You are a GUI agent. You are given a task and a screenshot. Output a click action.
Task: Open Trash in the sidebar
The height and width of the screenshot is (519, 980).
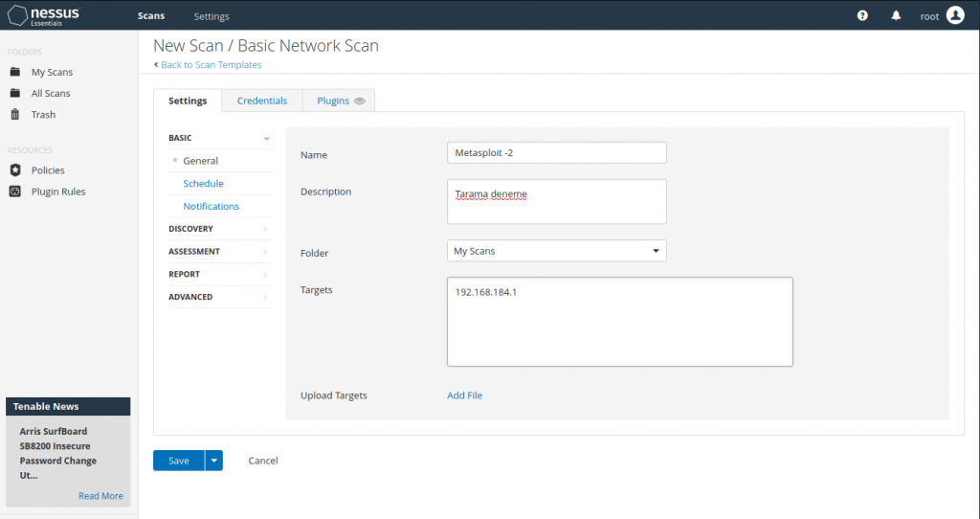click(x=43, y=115)
